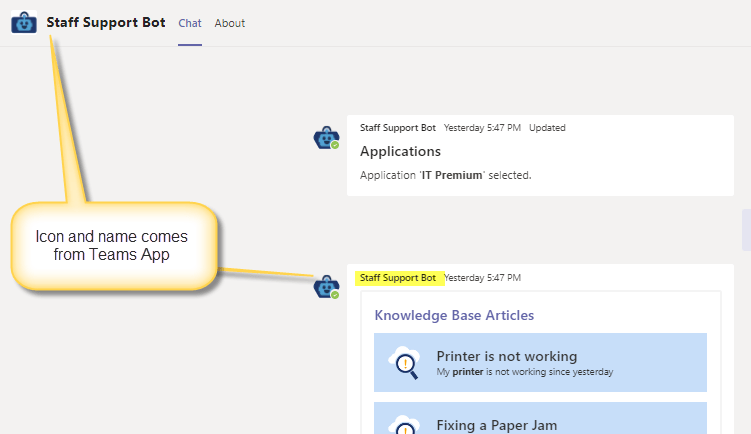Click the Knowledge Base Articles heading
Image resolution: width=751 pixels, height=434 pixels.
pos(454,315)
